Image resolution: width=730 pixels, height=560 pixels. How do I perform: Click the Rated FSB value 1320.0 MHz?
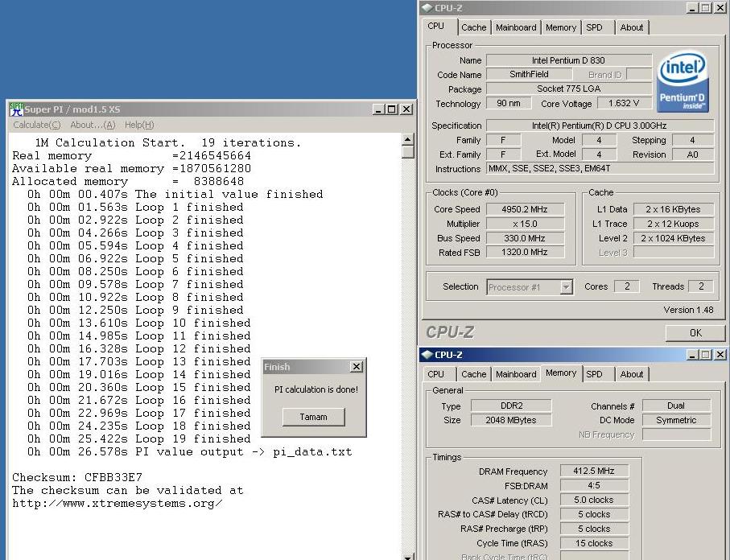click(525, 253)
